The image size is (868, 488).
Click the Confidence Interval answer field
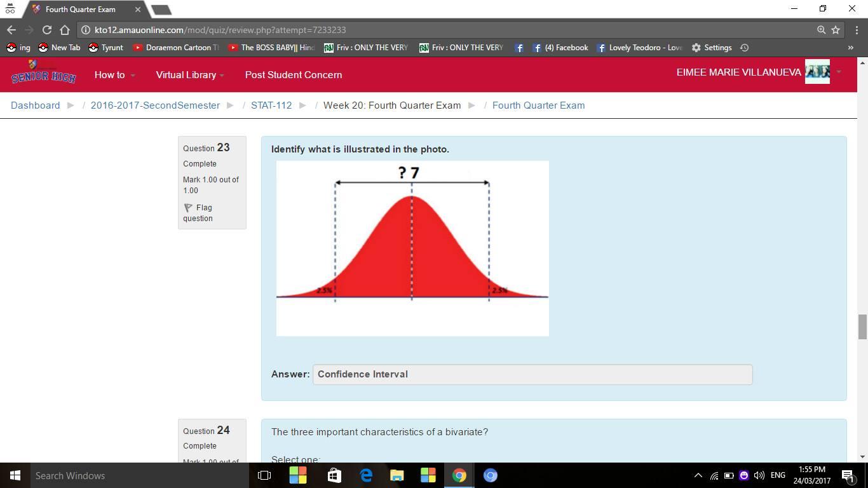click(x=532, y=374)
